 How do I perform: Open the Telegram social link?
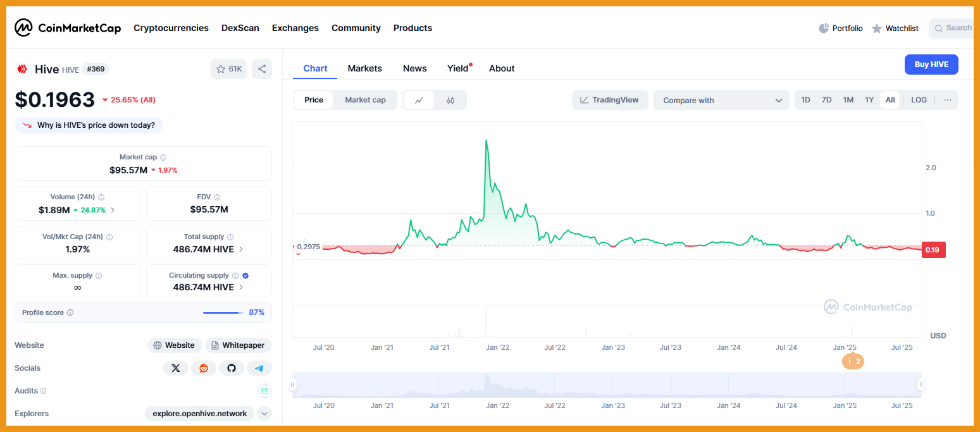(x=259, y=368)
